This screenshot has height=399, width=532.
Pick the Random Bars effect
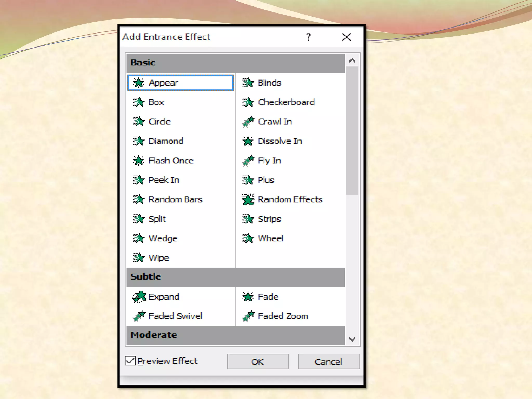pyautogui.click(x=175, y=199)
